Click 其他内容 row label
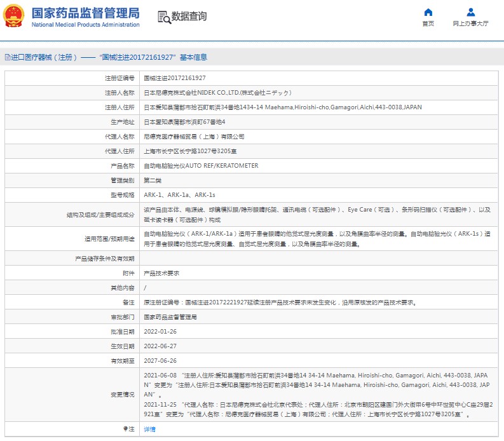504x441 pixels. [x=123, y=288]
